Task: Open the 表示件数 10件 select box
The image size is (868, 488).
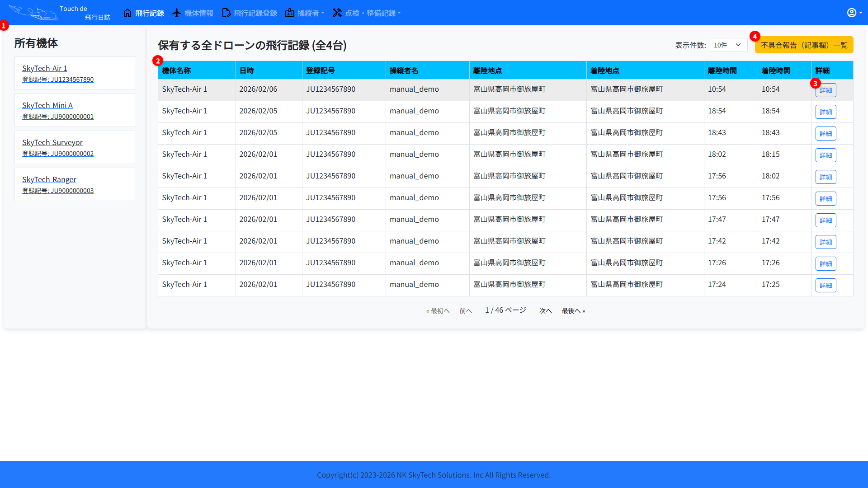Action: click(728, 45)
